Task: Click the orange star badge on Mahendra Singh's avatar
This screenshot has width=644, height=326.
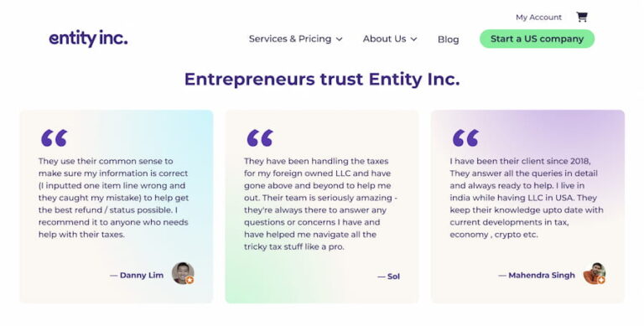Action: [601, 280]
